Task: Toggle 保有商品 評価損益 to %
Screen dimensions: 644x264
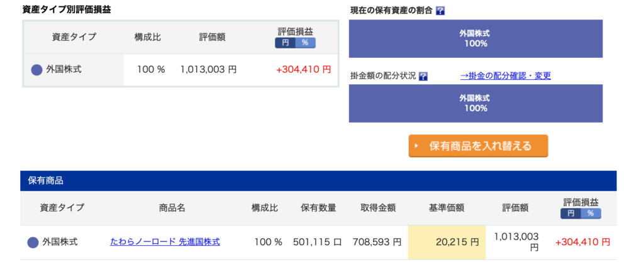Action: pyautogui.click(x=591, y=214)
